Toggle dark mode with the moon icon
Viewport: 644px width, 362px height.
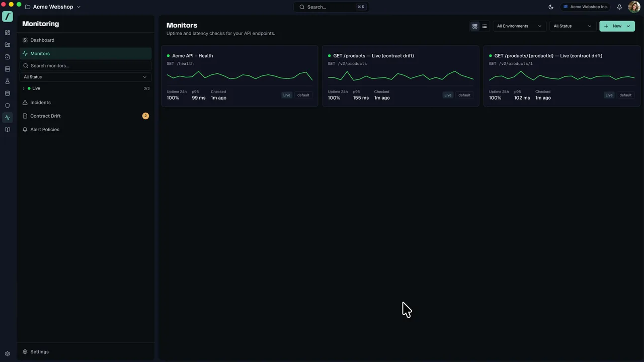pyautogui.click(x=551, y=7)
